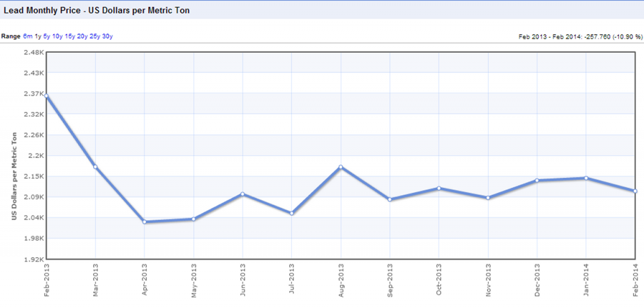Click the April 2013 lowest data point
The image size is (644, 308).
[145, 222]
